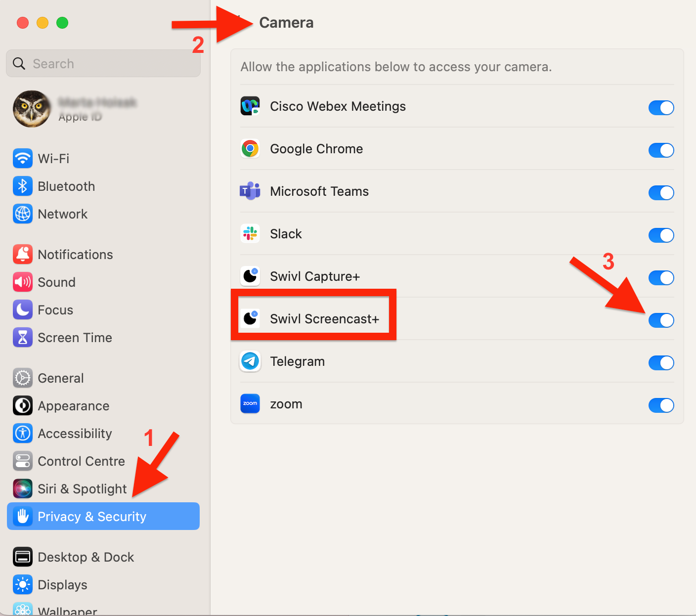Click the zoom app icon

click(250, 404)
